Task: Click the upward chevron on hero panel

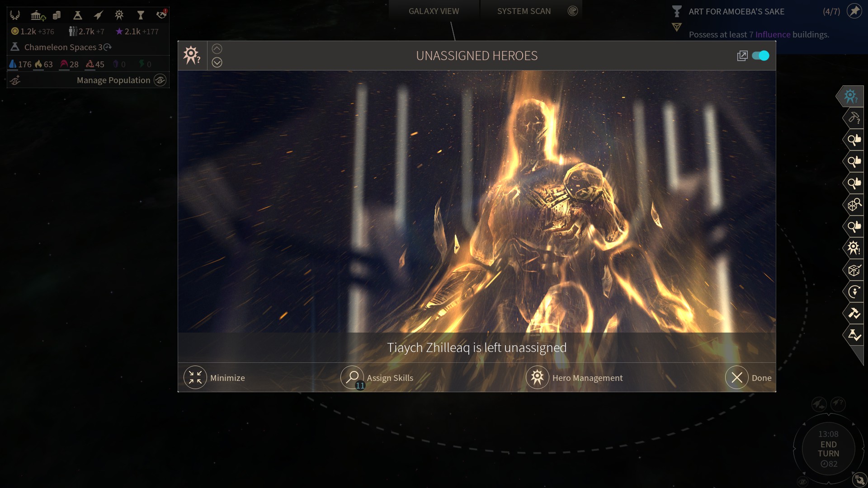Action: pos(217,48)
